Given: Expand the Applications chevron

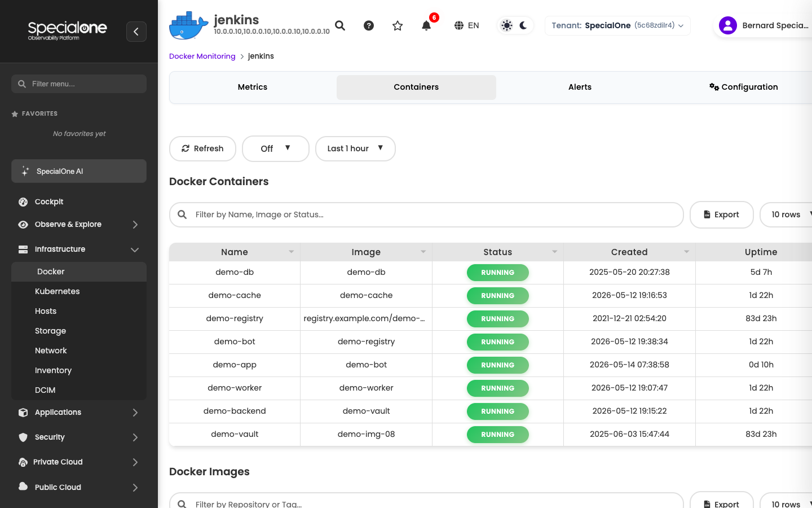Looking at the screenshot, I should tap(135, 413).
